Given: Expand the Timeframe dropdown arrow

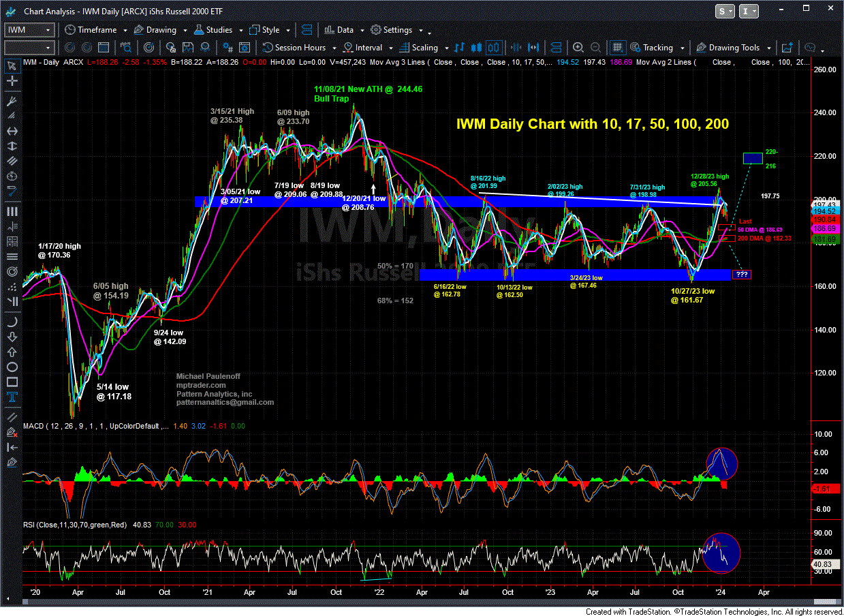Looking at the screenshot, I should [x=125, y=31].
